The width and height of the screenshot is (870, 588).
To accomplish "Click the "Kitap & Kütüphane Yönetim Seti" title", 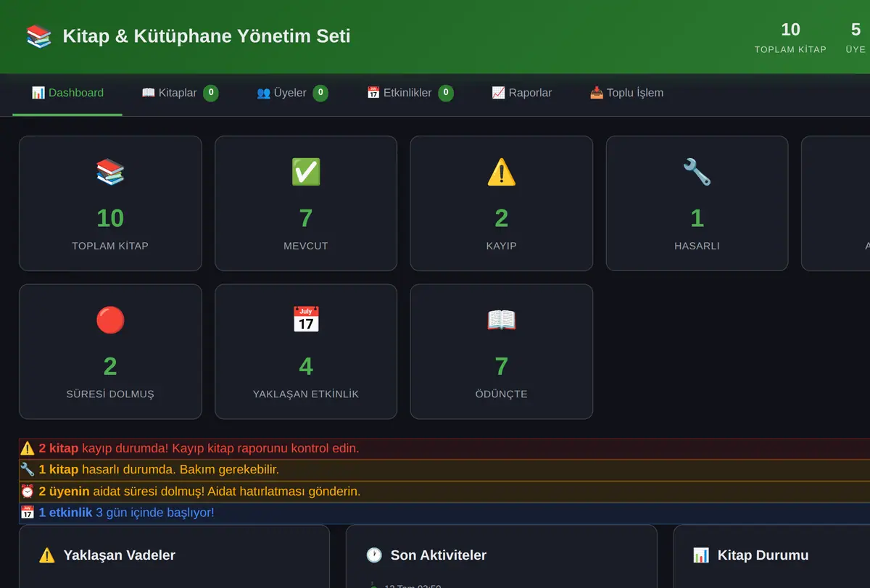I will [207, 36].
